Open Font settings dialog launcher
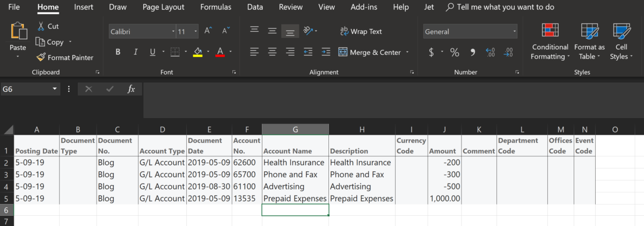This screenshot has width=644, height=226. pyautogui.click(x=234, y=72)
